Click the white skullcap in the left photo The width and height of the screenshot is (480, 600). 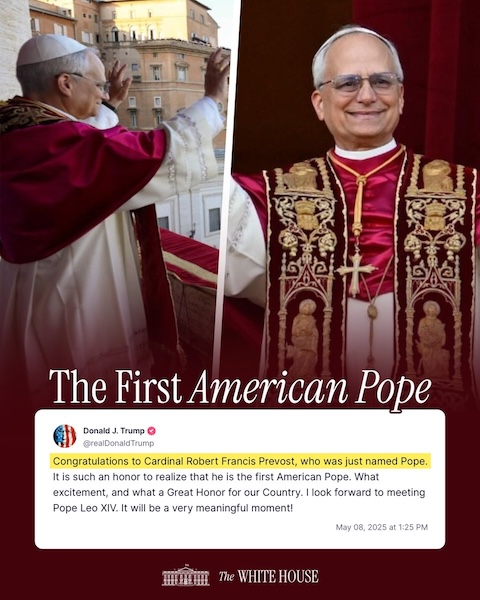point(50,49)
